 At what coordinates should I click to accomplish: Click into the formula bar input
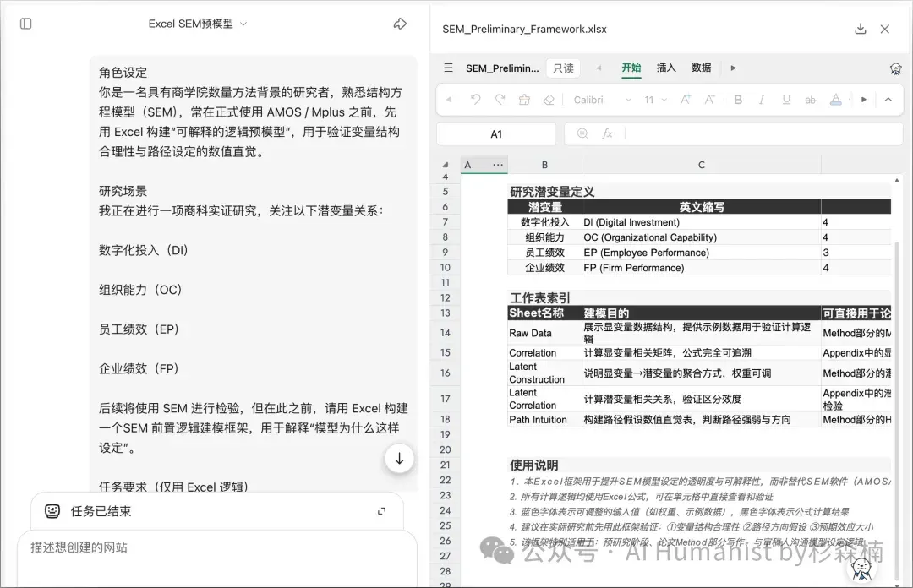point(763,133)
